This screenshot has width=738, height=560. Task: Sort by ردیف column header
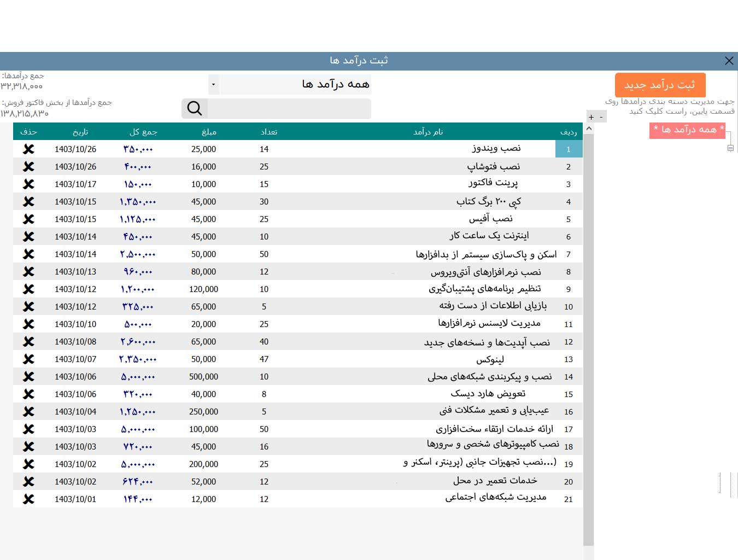tap(569, 132)
